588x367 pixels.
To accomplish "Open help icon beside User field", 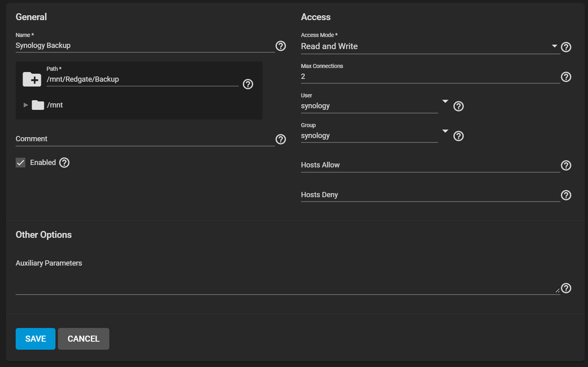I will coord(458,106).
